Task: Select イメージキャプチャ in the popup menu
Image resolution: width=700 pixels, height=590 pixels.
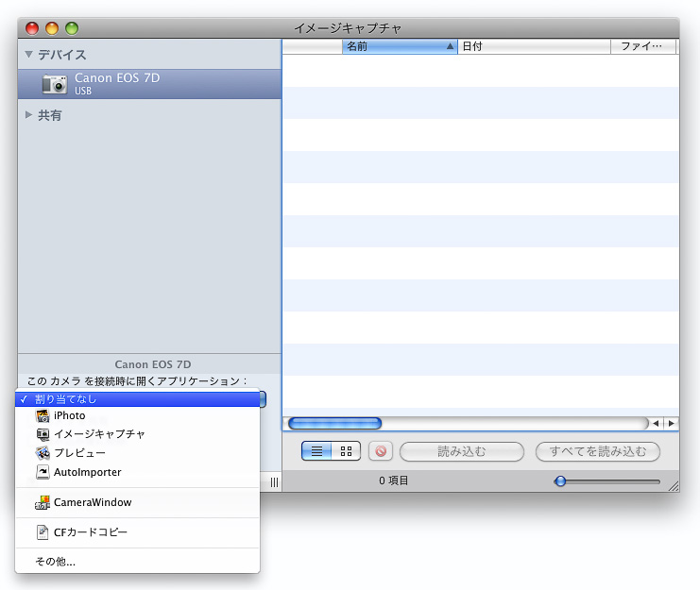Action: point(98,434)
